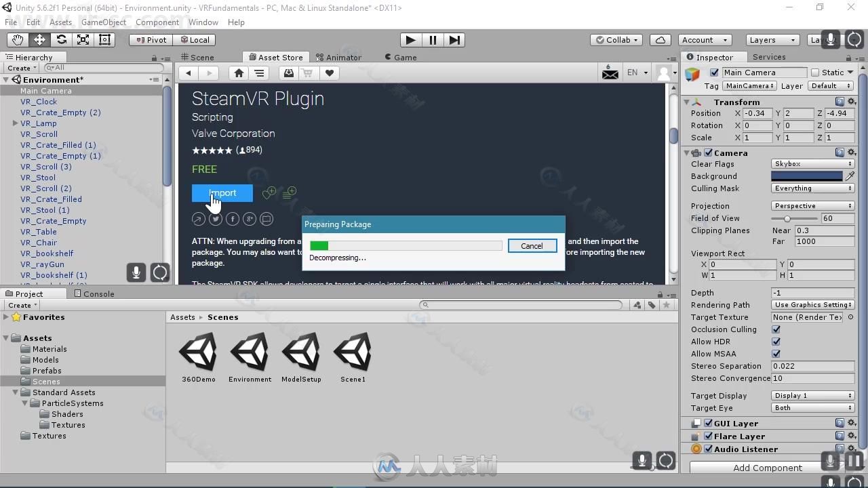Disable the Audio Listener component
The width and height of the screenshot is (868, 488).
point(708,449)
